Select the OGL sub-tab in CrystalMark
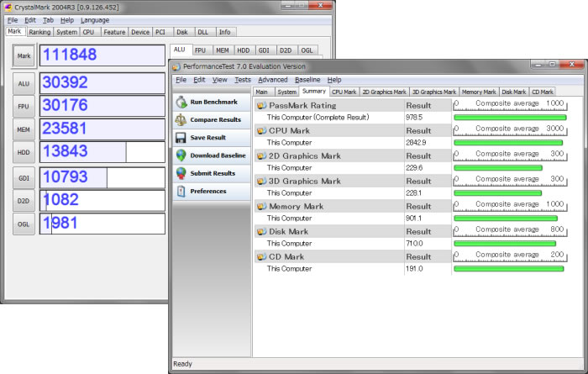This screenshot has height=374, width=588. point(307,50)
